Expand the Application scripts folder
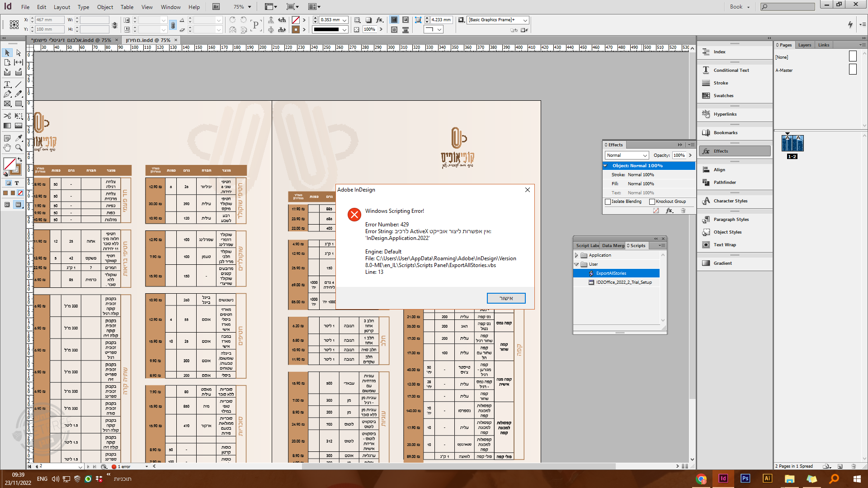Viewport: 868px width, 488px height. [576, 255]
